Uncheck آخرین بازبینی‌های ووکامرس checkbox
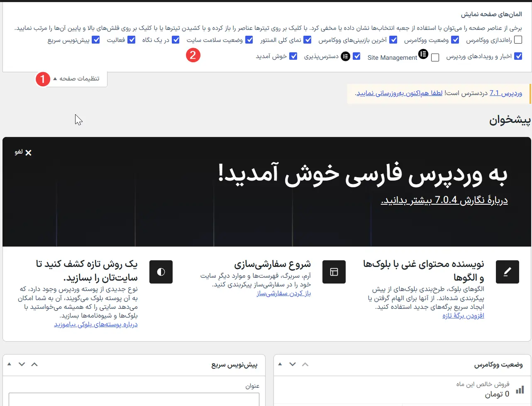The height and width of the screenshot is (406, 532). (x=393, y=40)
